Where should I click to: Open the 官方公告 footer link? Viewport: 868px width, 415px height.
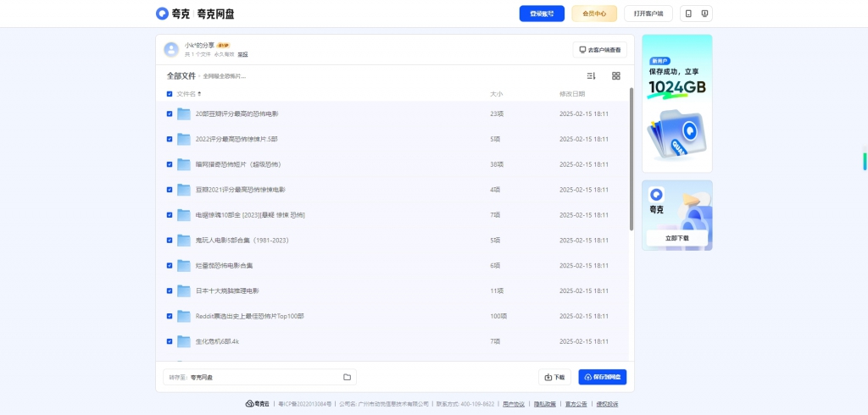(x=576, y=404)
